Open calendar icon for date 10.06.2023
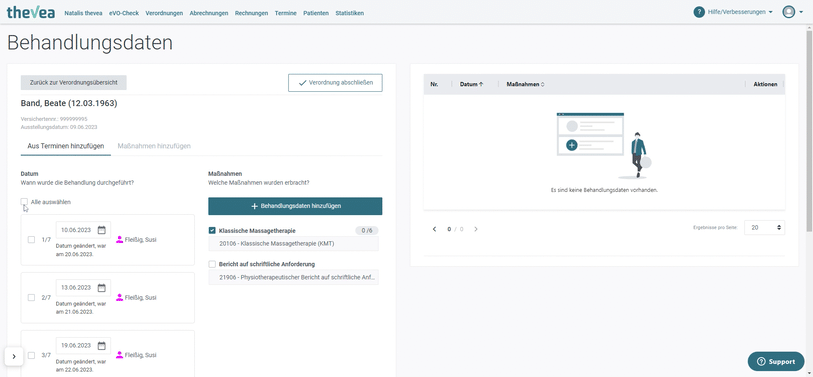Viewport: 813px width, 377px height. point(102,230)
